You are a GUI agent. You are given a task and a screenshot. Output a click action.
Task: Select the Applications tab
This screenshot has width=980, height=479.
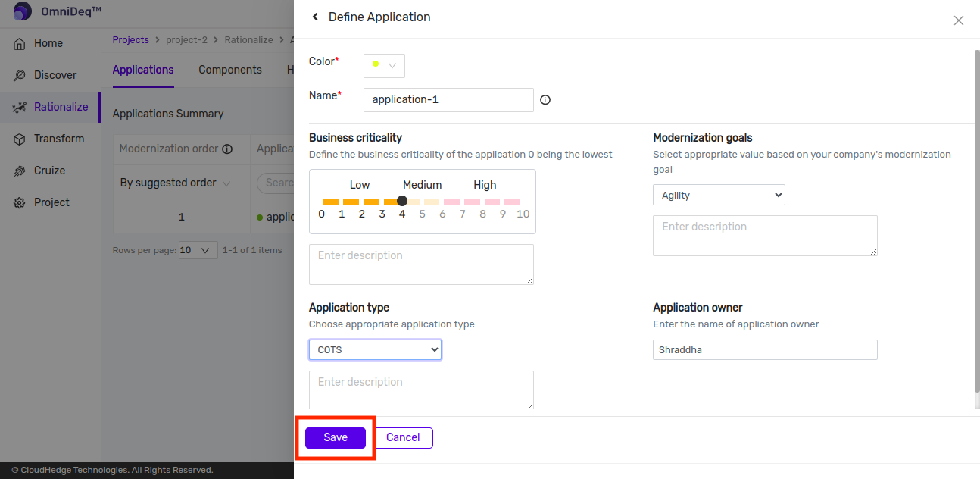pos(142,70)
